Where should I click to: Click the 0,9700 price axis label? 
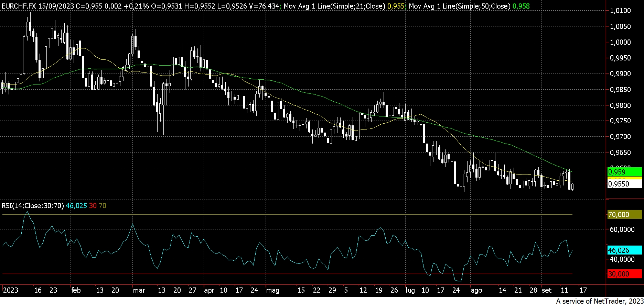pos(620,137)
